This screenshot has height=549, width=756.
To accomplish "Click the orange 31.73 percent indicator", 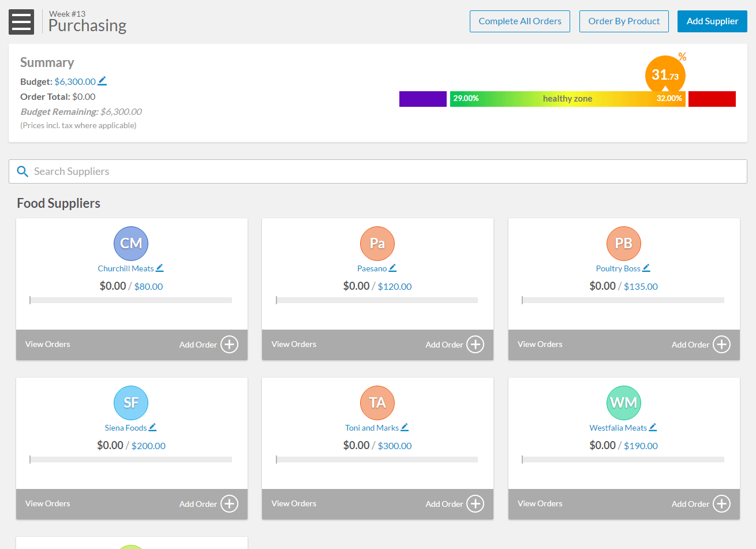I will pos(665,74).
